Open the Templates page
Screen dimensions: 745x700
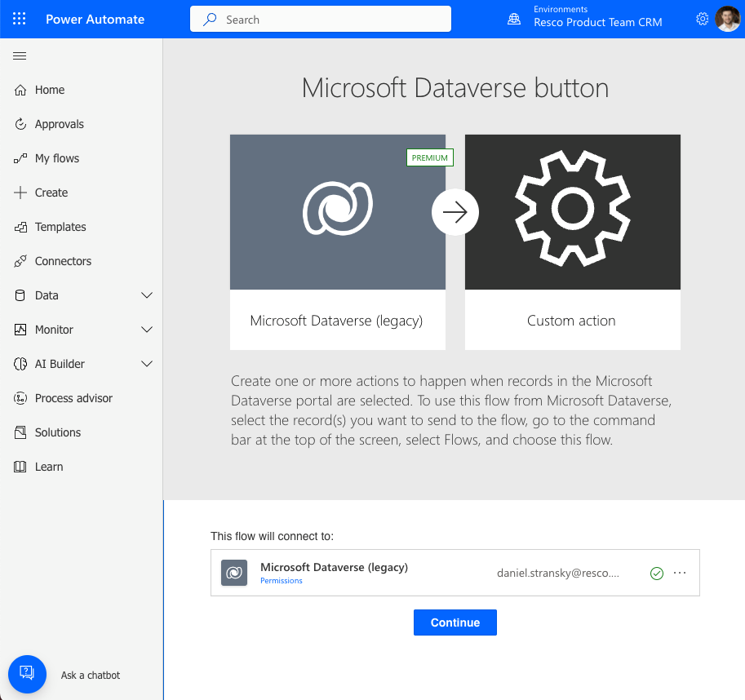pyautogui.click(x=60, y=227)
